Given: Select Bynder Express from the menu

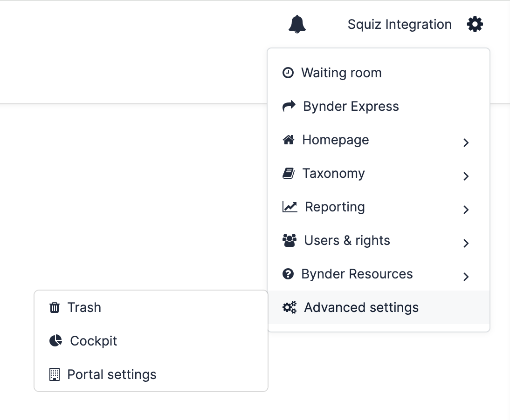Looking at the screenshot, I should click(379, 106).
